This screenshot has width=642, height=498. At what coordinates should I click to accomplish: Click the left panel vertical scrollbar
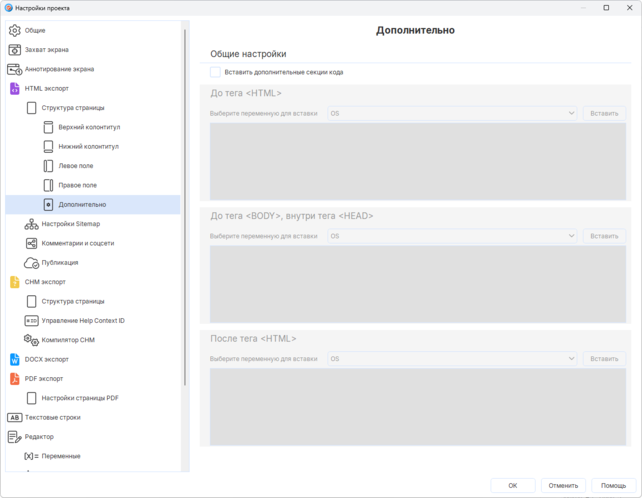(x=185, y=200)
